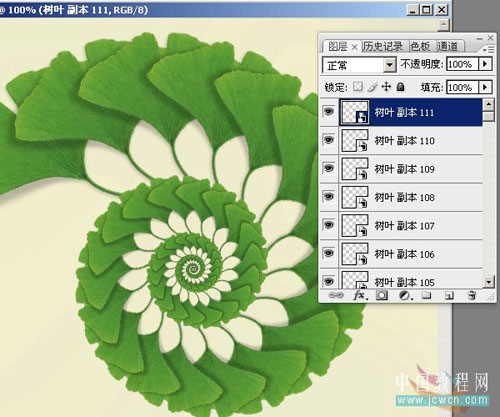Add a layer mask
Screen dimensions: 500x417
(382, 295)
